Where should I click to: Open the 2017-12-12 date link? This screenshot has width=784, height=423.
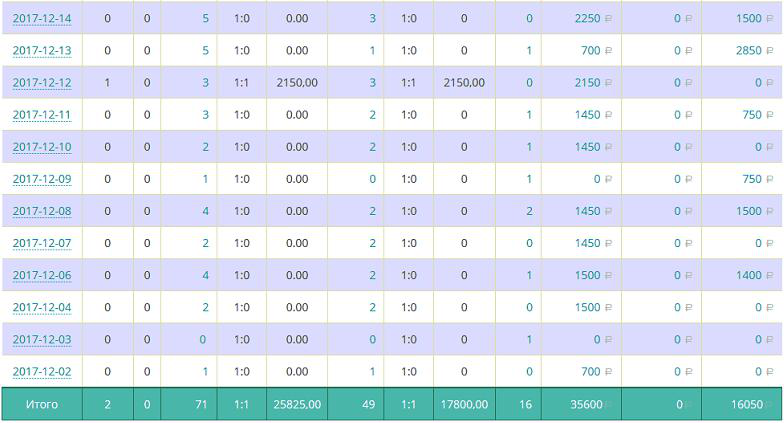click(41, 83)
